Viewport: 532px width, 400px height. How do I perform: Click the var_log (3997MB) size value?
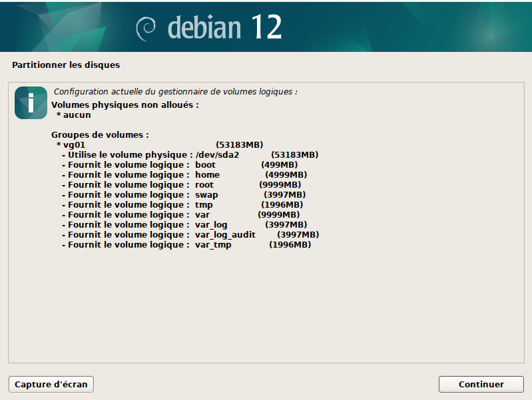click(x=286, y=224)
